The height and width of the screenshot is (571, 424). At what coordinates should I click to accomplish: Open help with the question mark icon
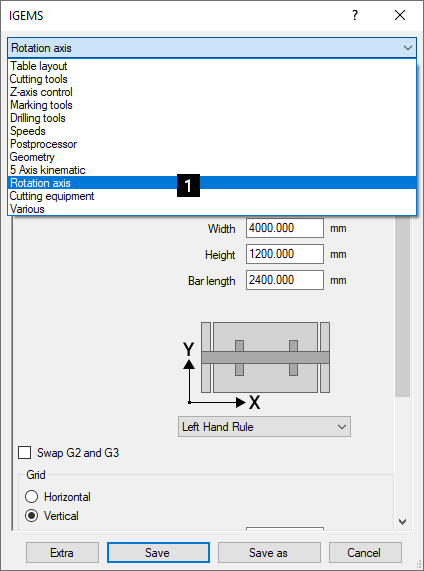tap(355, 15)
